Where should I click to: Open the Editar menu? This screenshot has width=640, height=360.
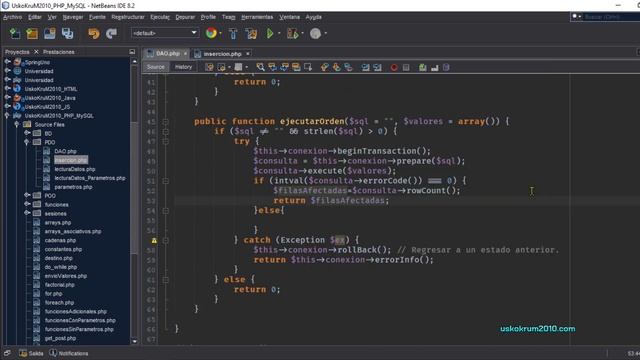click(35, 17)
